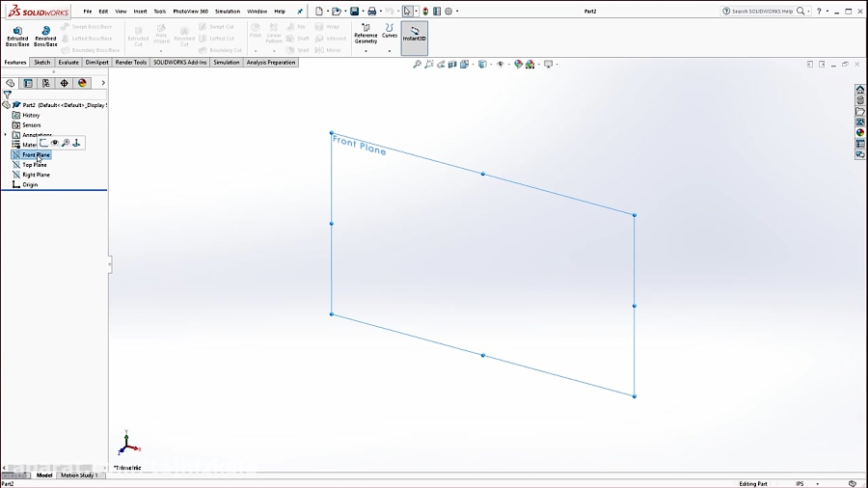
Task: Click the Save icon
Action: pyautogui.click(x=354, y=11)
